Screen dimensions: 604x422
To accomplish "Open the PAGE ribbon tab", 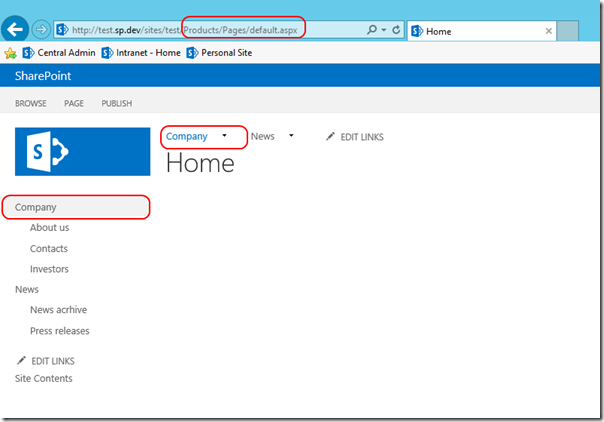I will (74, 103).
